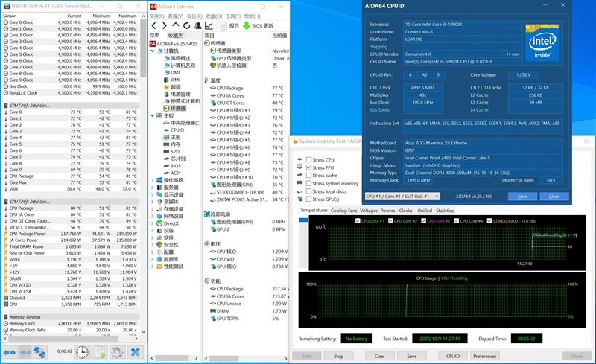Open the CPU #1 / Core #1 dropdown
Viewport: 596px width, 364px height.
402,196
